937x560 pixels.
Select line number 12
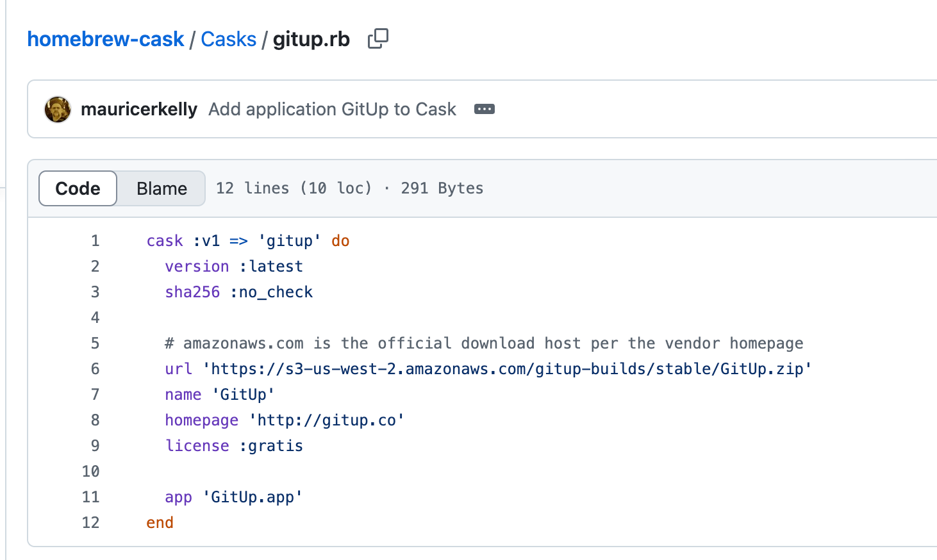pyautogui.click(x=91, y=523)
